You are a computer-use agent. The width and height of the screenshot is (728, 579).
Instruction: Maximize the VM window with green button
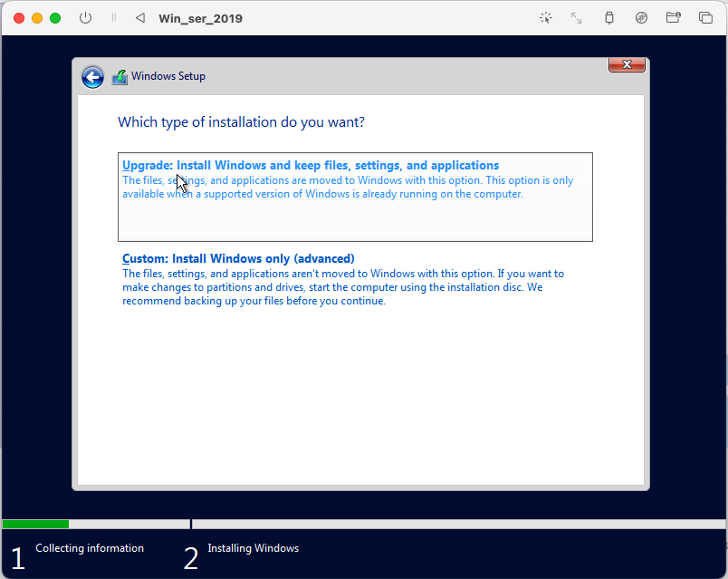click(x=55, y=18)
